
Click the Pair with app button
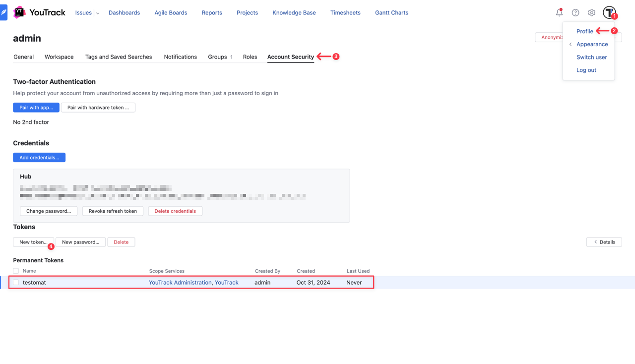[36, 107]
